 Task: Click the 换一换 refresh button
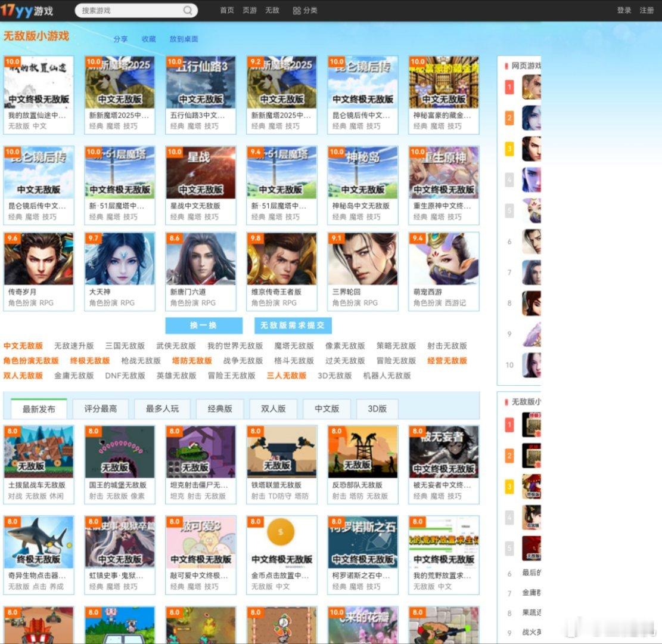(204, 326)
